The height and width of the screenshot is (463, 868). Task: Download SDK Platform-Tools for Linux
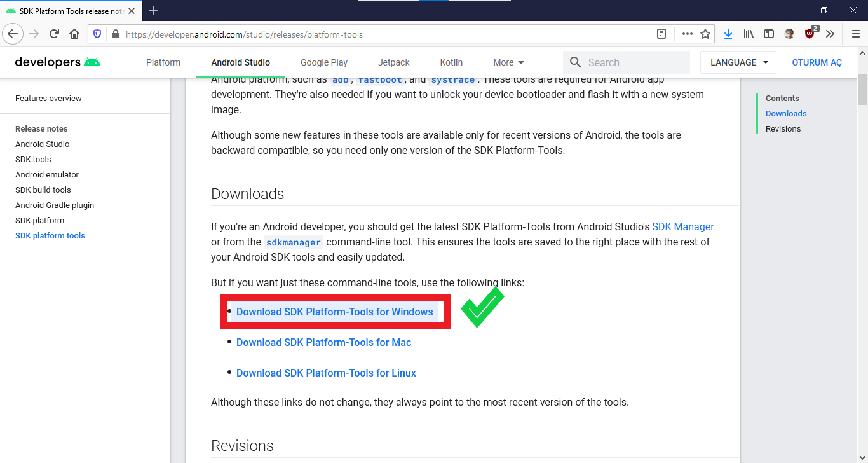pos(327,373)
